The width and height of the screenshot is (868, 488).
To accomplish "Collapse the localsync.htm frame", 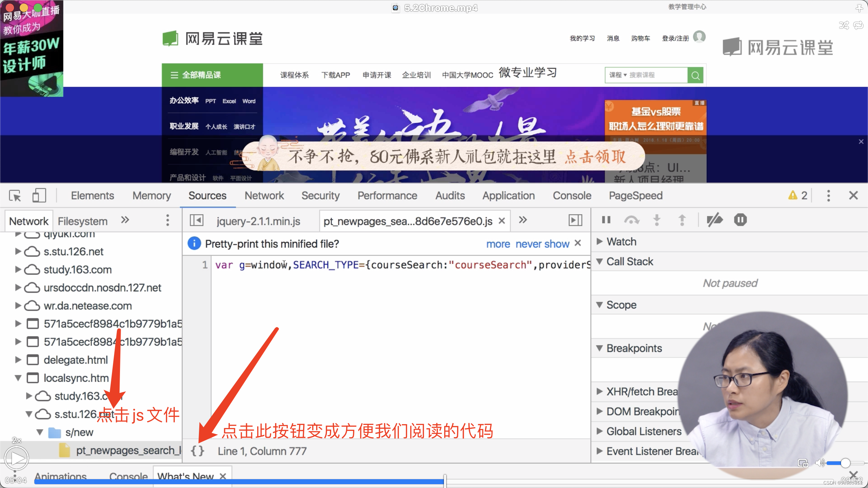I will [18, 378].
